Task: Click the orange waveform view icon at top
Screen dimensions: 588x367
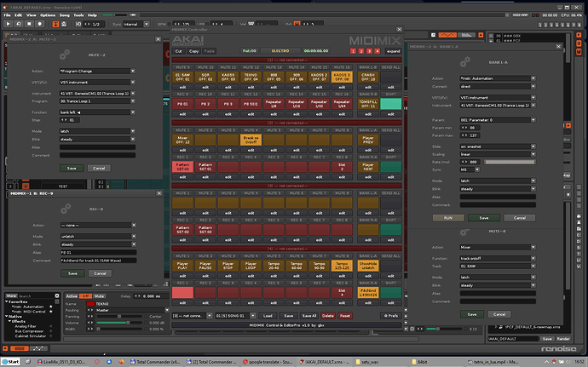Action: 447,35
